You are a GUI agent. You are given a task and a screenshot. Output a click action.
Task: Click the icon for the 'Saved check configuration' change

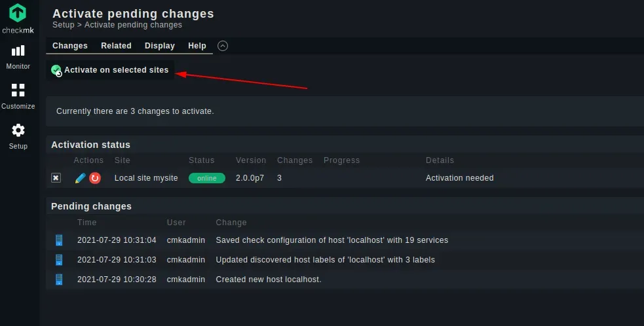(x=59, y=240)
